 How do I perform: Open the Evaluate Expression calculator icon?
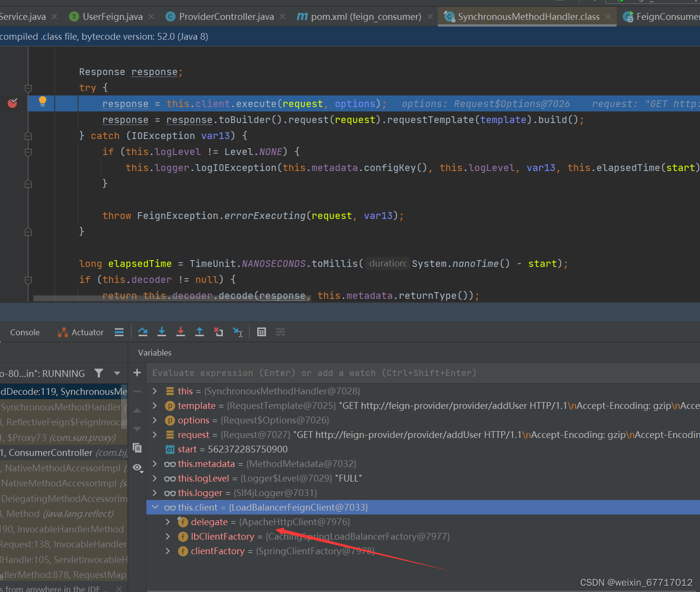click(262, 332)
